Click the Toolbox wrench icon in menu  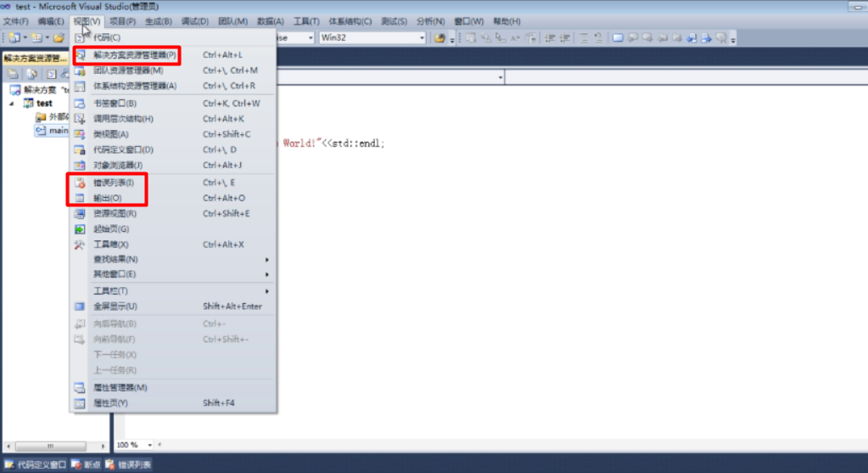click(x=80, y=245)
